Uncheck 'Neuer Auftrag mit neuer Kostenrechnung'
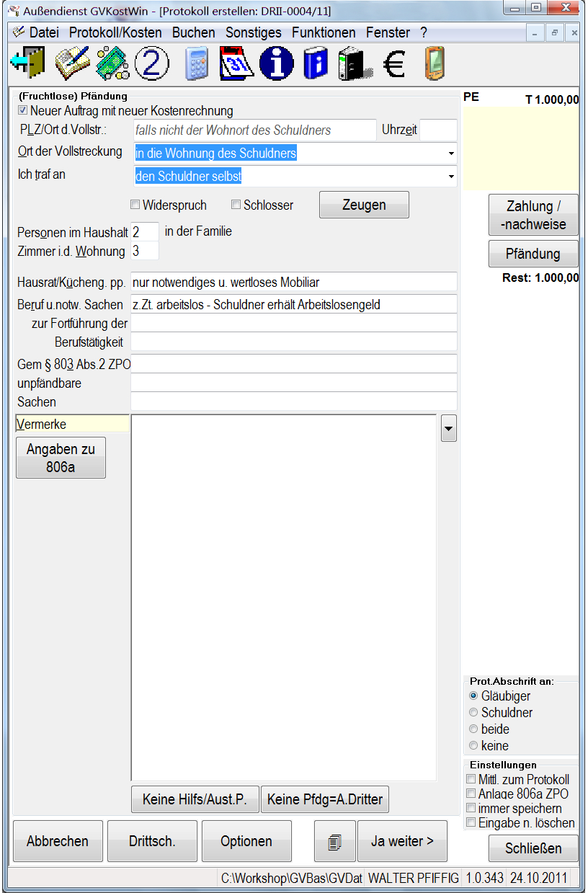Viewport: 588px width, 893px height. tap(23, 111)
